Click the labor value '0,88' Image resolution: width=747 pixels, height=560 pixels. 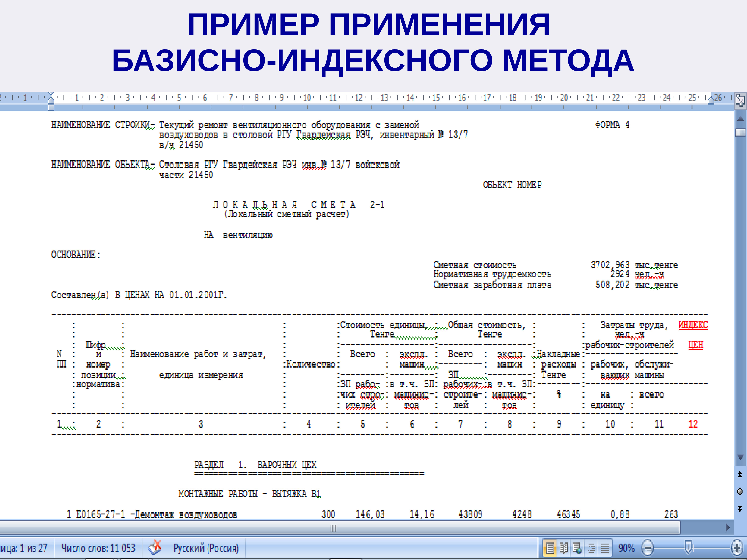coord(620,514)
